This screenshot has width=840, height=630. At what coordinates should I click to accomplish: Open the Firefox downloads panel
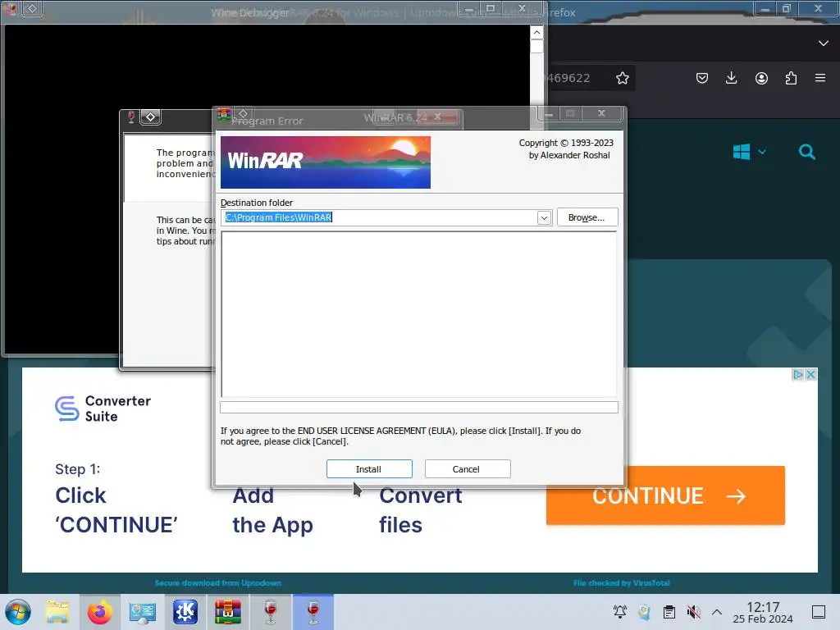click(x=731, y=78)
